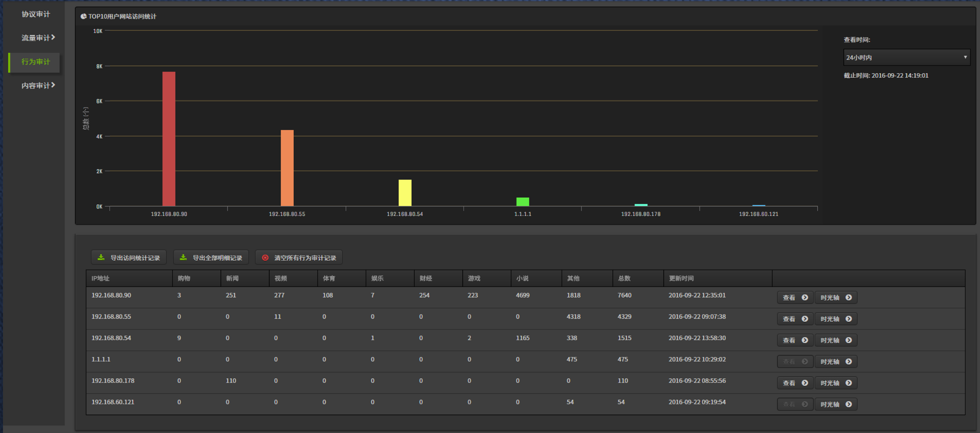Click arrow icon on 查看 in 192.168.80.90 row

coord(805,298)
